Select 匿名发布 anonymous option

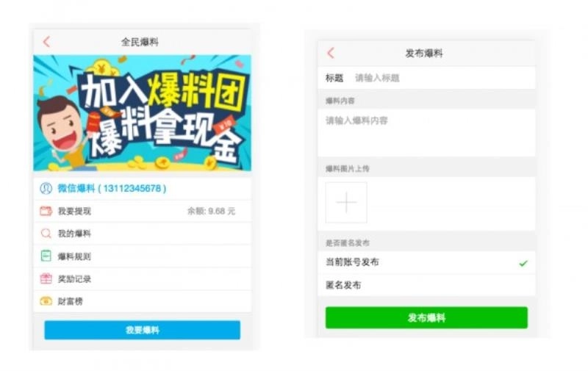(426, 285)
